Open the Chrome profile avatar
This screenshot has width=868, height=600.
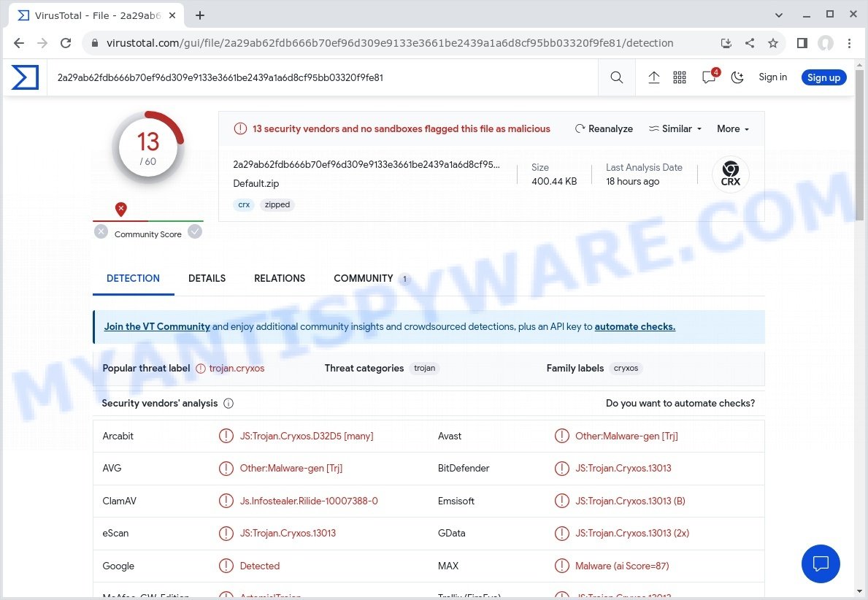coord(826,42)
